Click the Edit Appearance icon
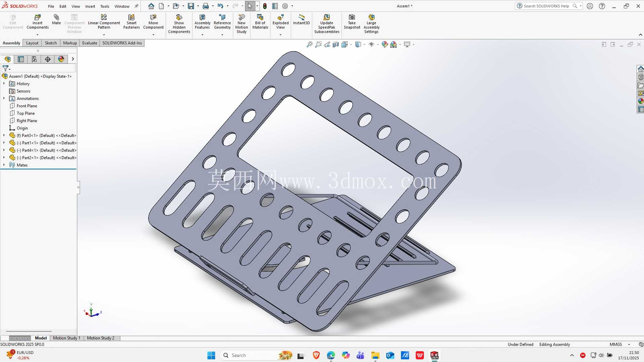The height and width of the screenshot is (362, 644). 385,44
